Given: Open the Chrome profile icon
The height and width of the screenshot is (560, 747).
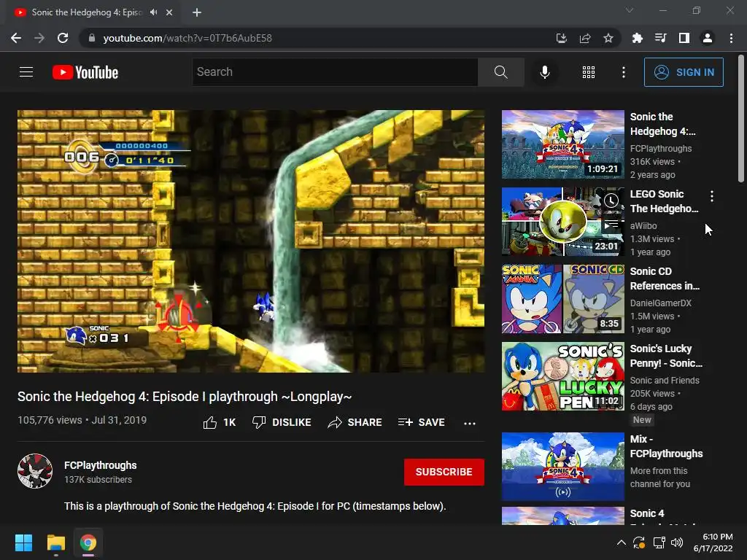Looking at the screenshot, I should [x=708, y=38].
